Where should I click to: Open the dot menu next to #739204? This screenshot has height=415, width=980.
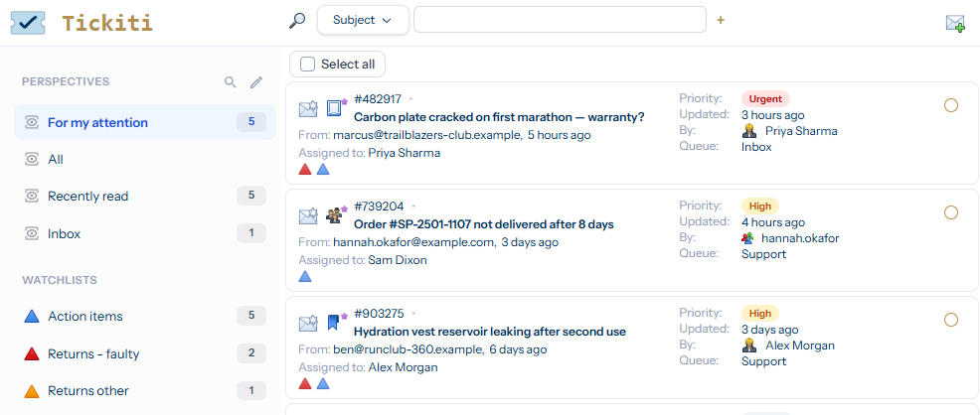click(413, 206)
